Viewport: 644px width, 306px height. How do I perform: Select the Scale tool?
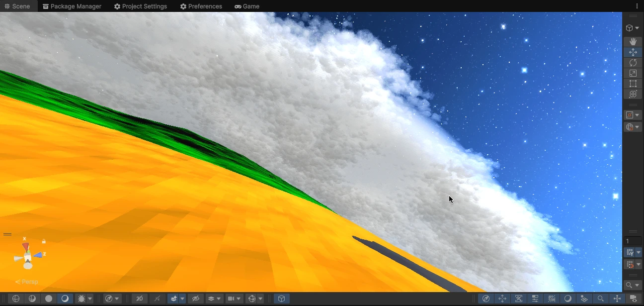[x=633, y=73]
